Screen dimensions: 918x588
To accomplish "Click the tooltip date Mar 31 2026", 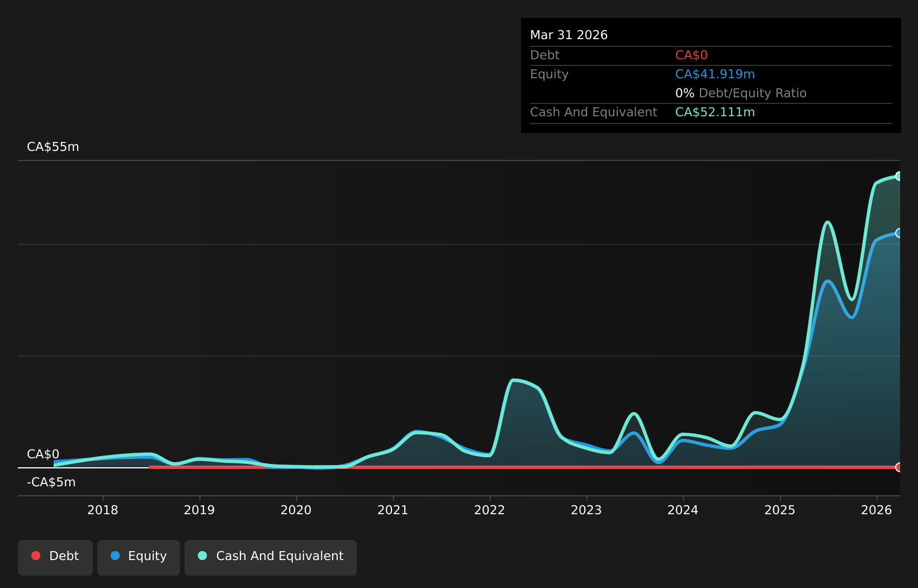I will [x=569, y=35].
